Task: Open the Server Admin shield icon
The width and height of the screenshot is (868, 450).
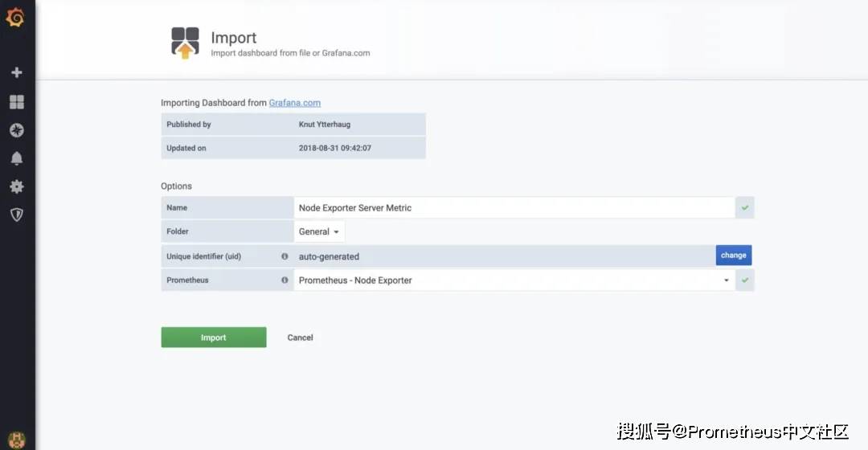Action: (x=16, y=215)
